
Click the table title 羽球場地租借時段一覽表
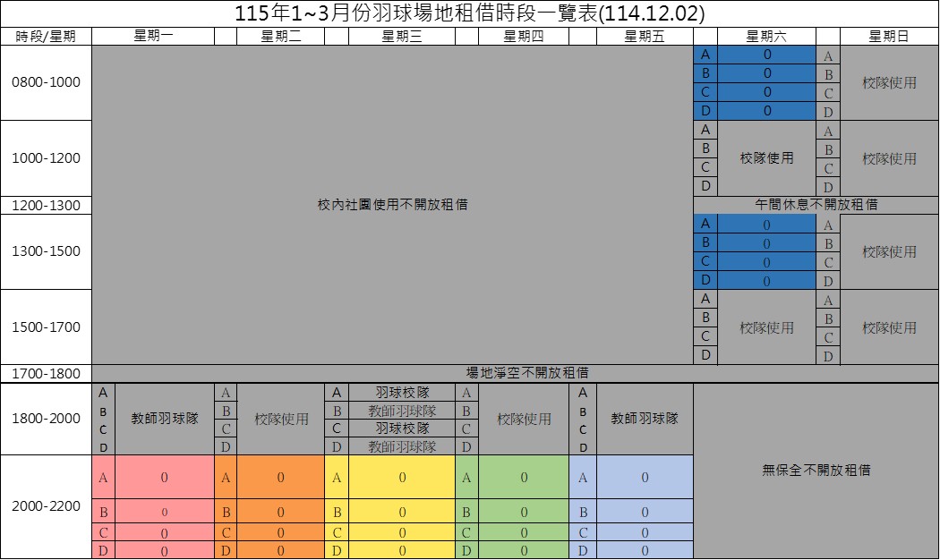coord(469,13)
